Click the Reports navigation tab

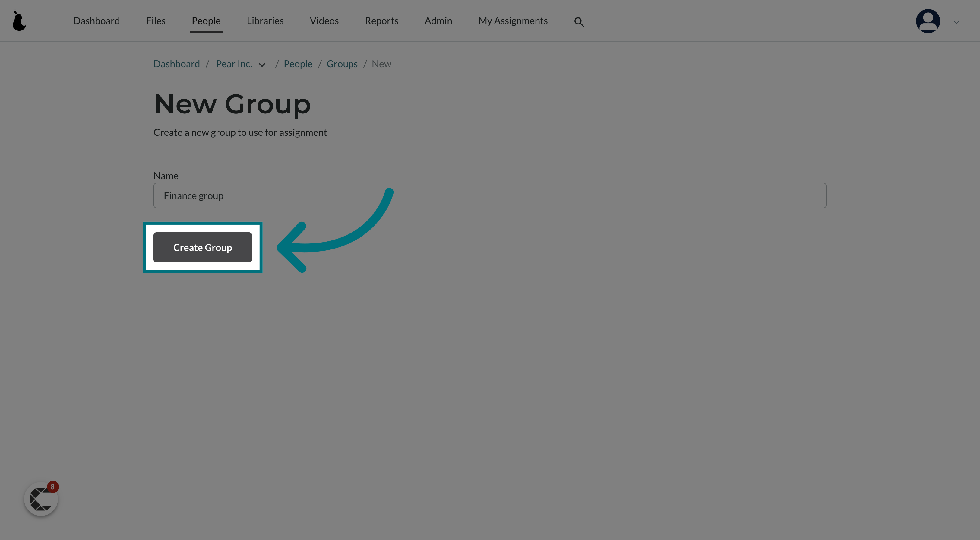pos(381,20)
